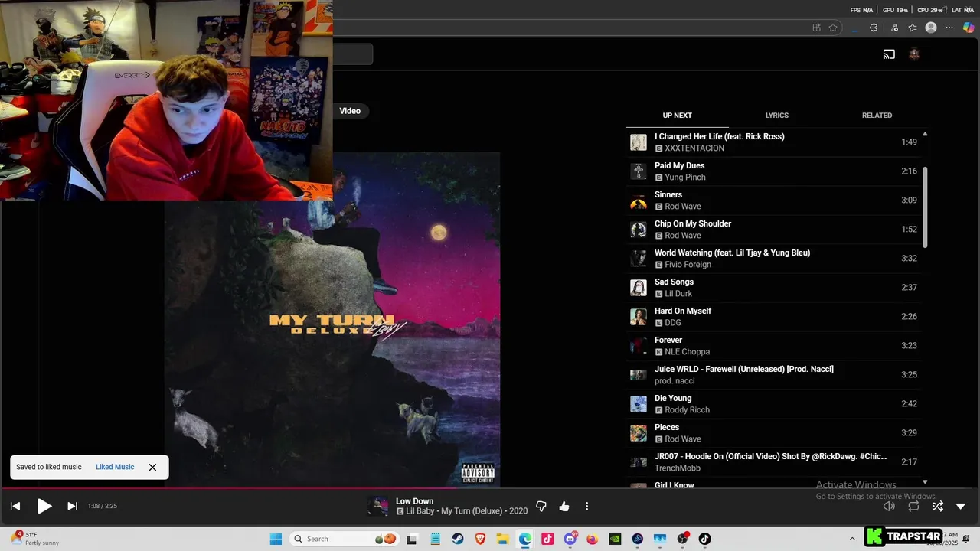This screenshot has width=980, height=551.
Task: Open the Windows Start menu
Action: [276, 539]
